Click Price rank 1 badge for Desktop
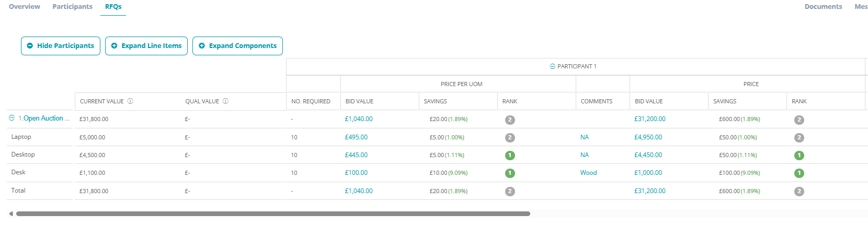Viewport: 868px width, 226px height. pyautogui.click(x=799, y=156)
